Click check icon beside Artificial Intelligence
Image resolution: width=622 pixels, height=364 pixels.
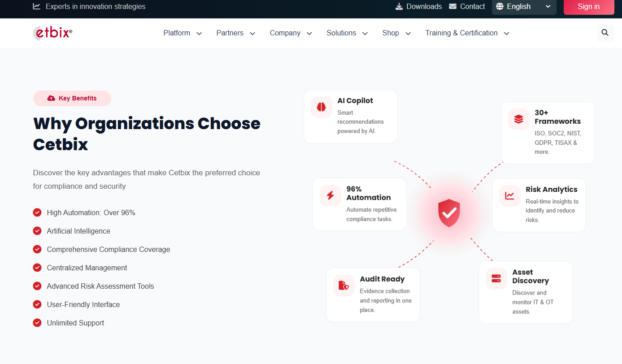37,231
